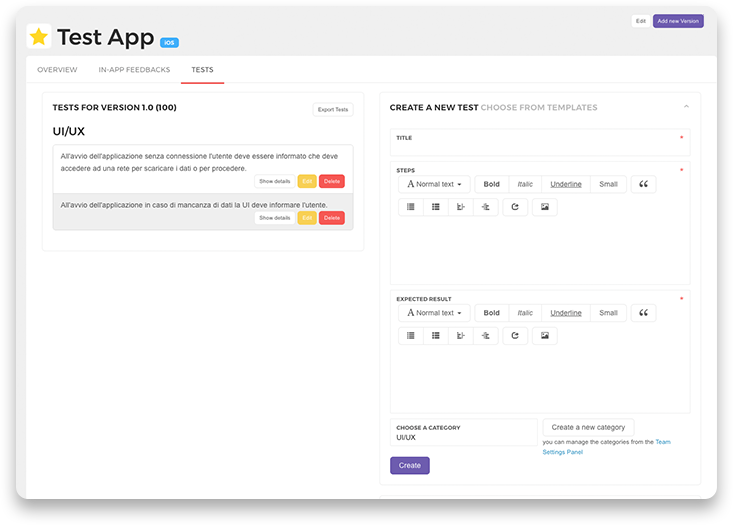Click the link/redo icon in Steps editor
Image resolution: width=733 pixels, height=525 pixels.
tap(515, 207)
